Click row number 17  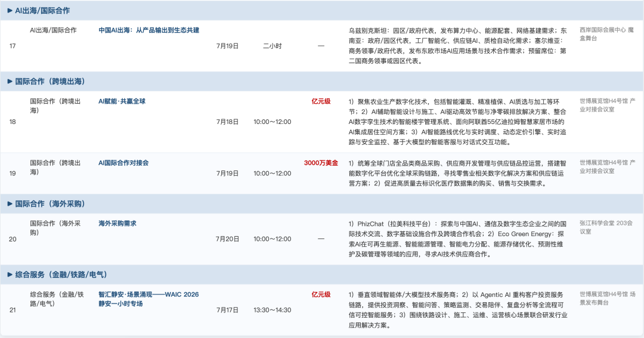point(13,46)
